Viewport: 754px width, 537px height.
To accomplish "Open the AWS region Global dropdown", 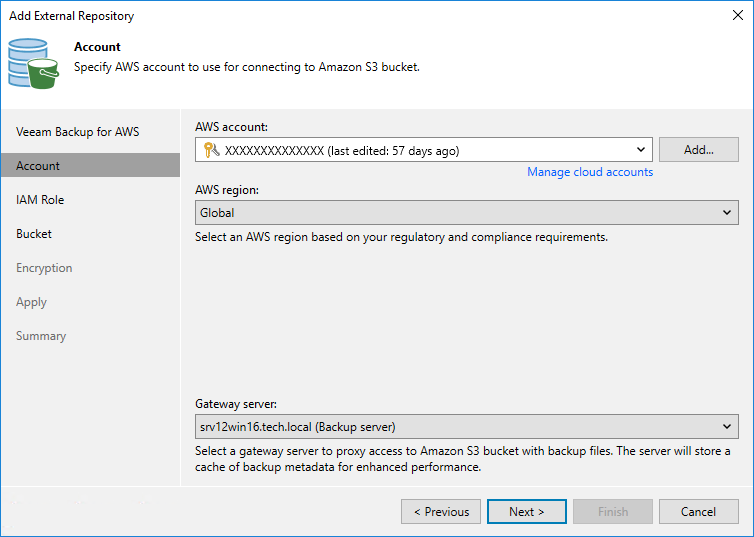I will (467, 213).
